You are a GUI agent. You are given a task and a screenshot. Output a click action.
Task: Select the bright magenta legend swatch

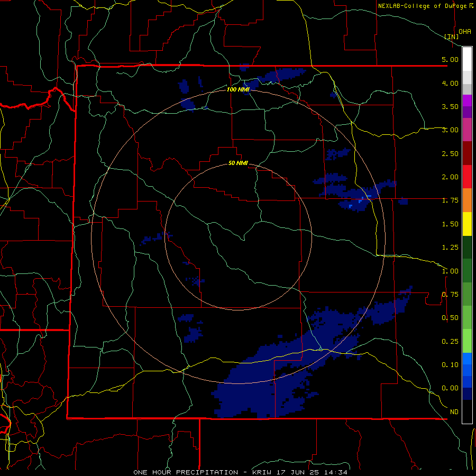point(467,100)
